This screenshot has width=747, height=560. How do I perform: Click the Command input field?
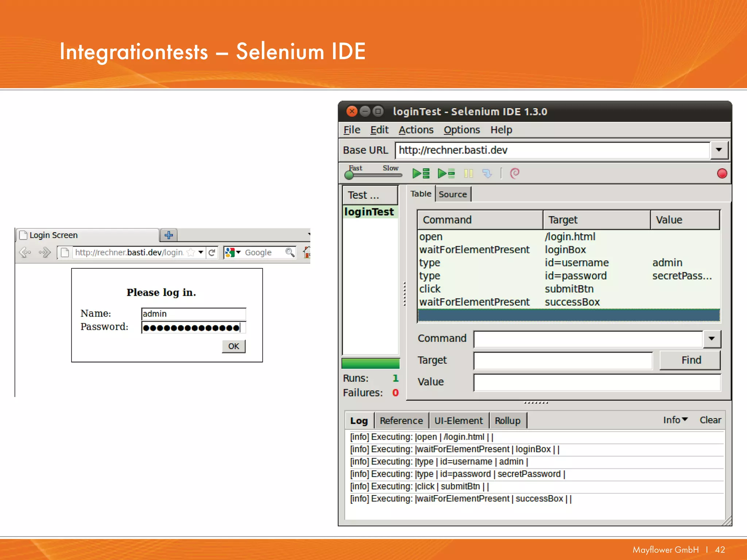tap(588, 339)
